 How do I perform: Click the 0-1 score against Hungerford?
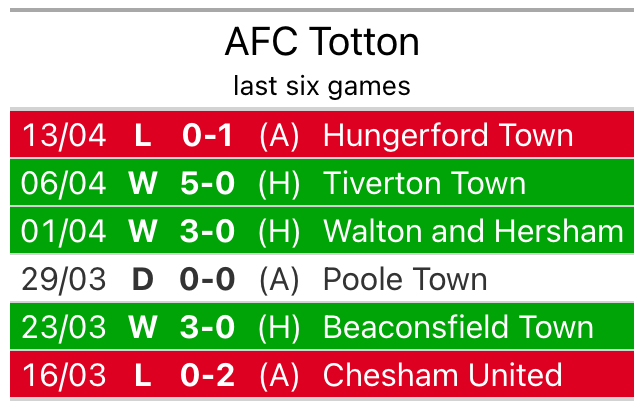coord(208,135)
